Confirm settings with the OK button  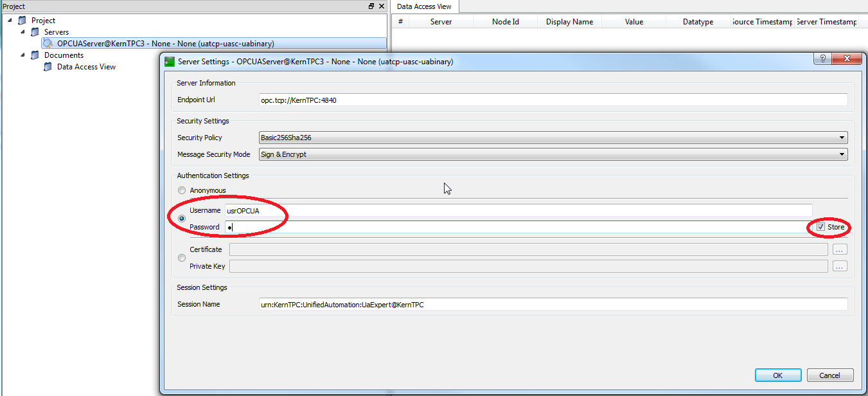point(777,375)
